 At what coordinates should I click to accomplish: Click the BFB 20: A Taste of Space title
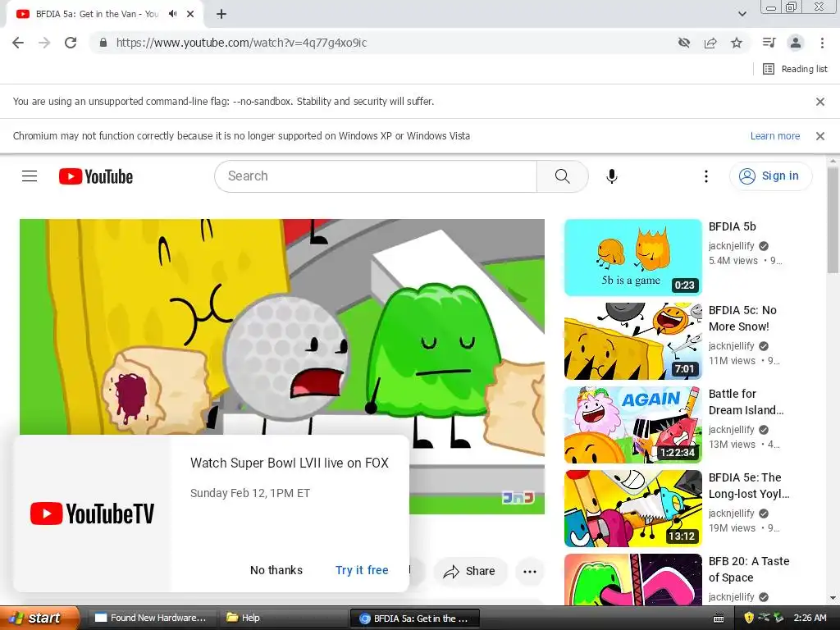(x=749, y=569)
